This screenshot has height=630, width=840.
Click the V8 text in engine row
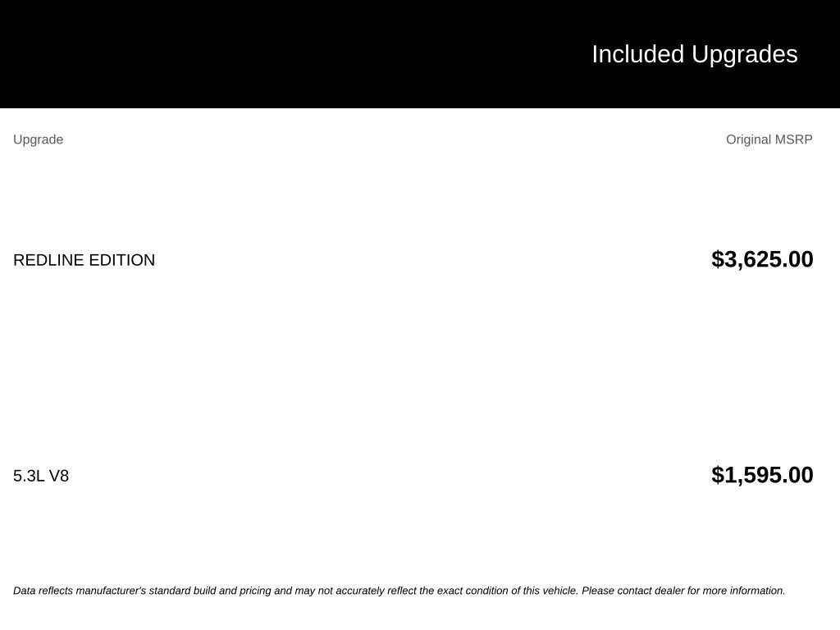pos(59,476)
